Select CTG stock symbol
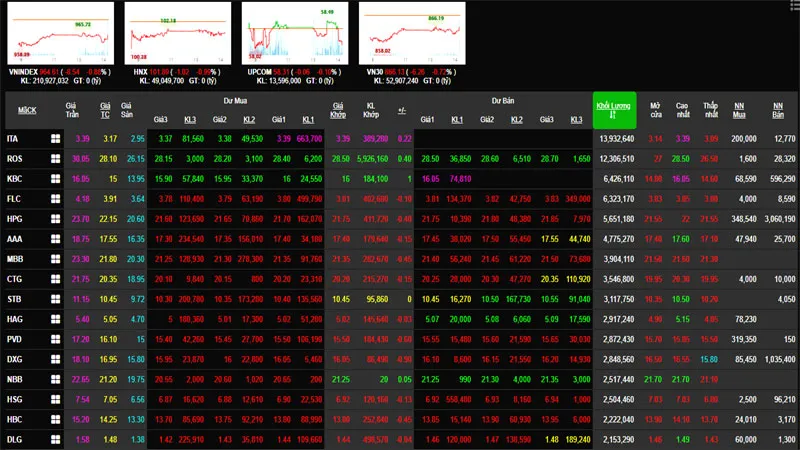800x450 pixels. click(14, 279)
